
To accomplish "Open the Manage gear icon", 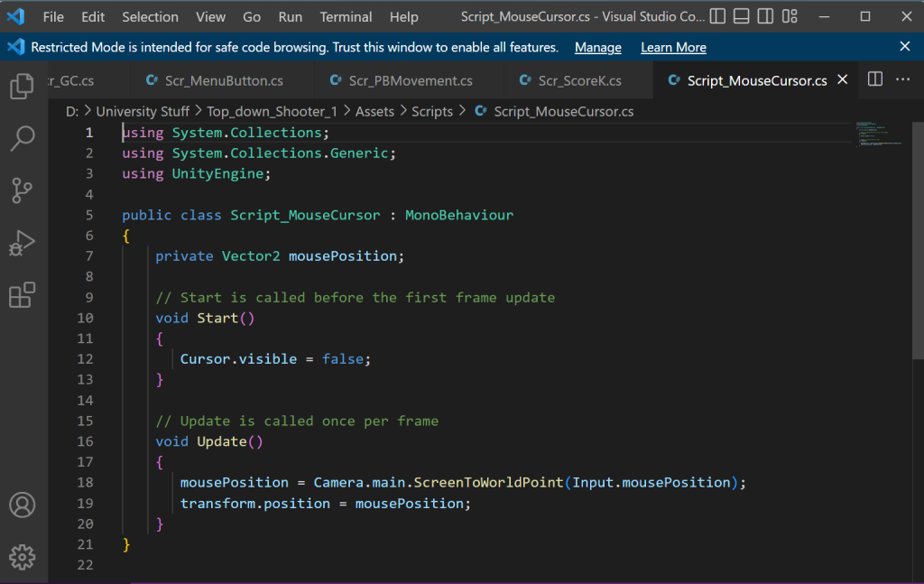I will (x=22, y=556).
